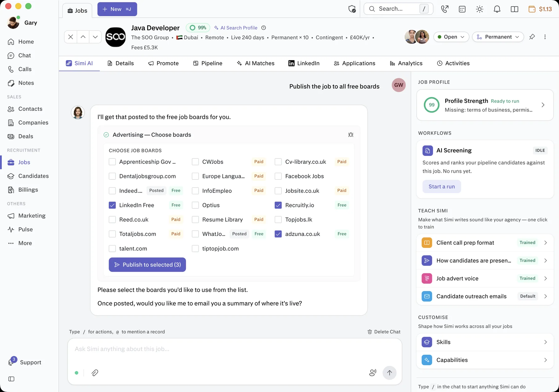Send the message with the up arrow
Image resolution: width=559 pixels, height=392 pixels.
[389, 373]
